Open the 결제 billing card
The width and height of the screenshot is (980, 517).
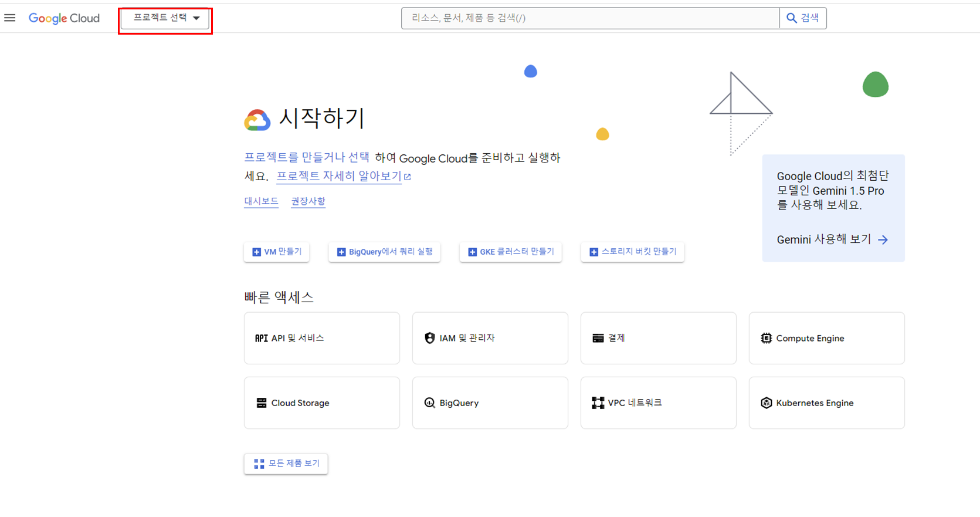point(659,338)
